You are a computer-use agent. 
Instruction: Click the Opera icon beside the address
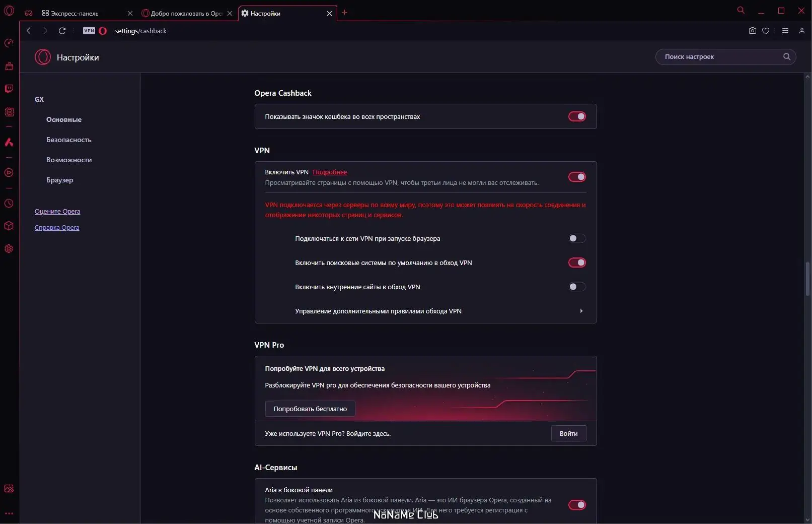point(103,31)
